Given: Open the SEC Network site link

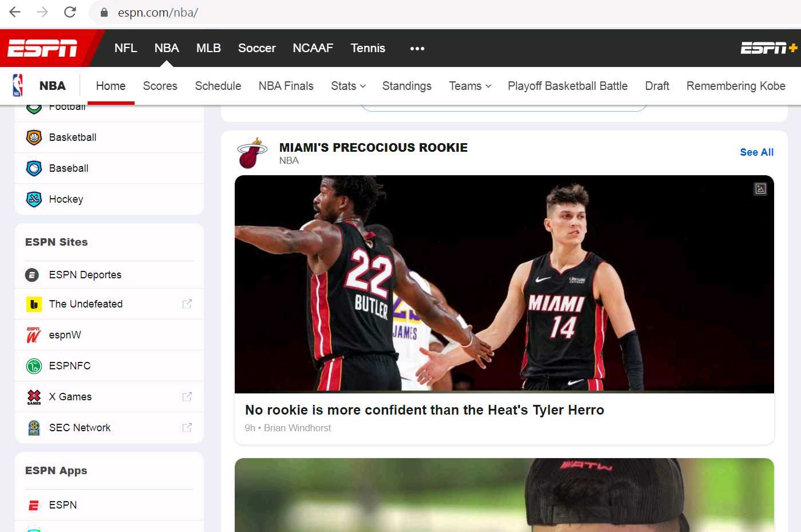Looking at the screenshot, I should coord(80,428).
